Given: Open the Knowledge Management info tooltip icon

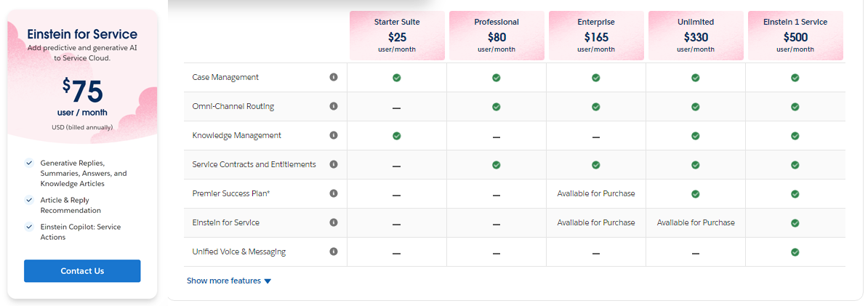Looking at the screenshot, I should [x=334, y=135].
